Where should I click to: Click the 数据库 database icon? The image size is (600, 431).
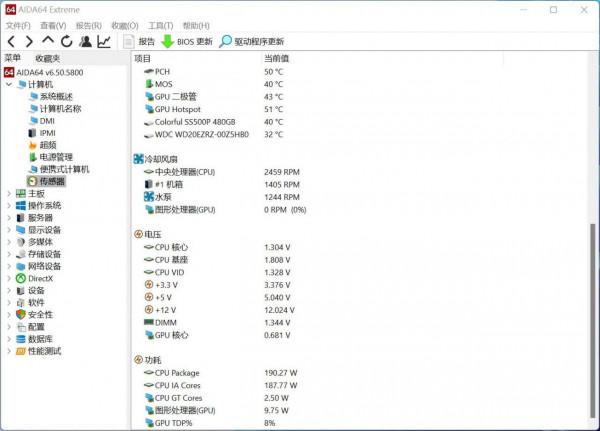pos(21,339)
